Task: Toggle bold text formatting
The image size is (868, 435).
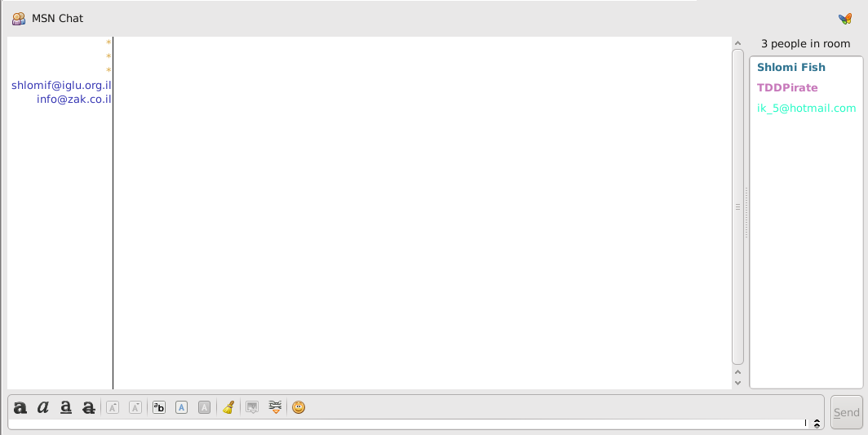Action: coord(20,407)
